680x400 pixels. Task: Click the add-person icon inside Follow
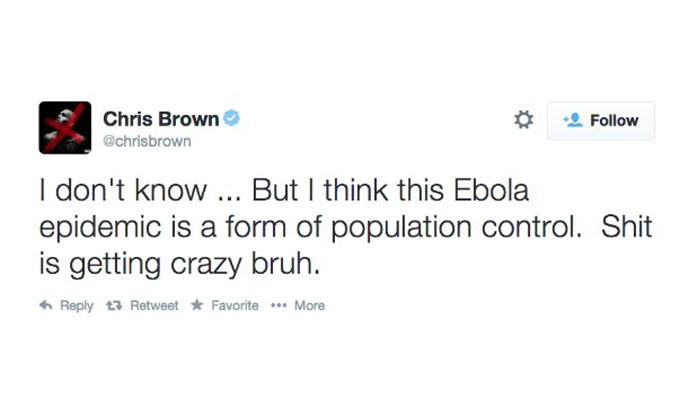(x=573, y=120)
